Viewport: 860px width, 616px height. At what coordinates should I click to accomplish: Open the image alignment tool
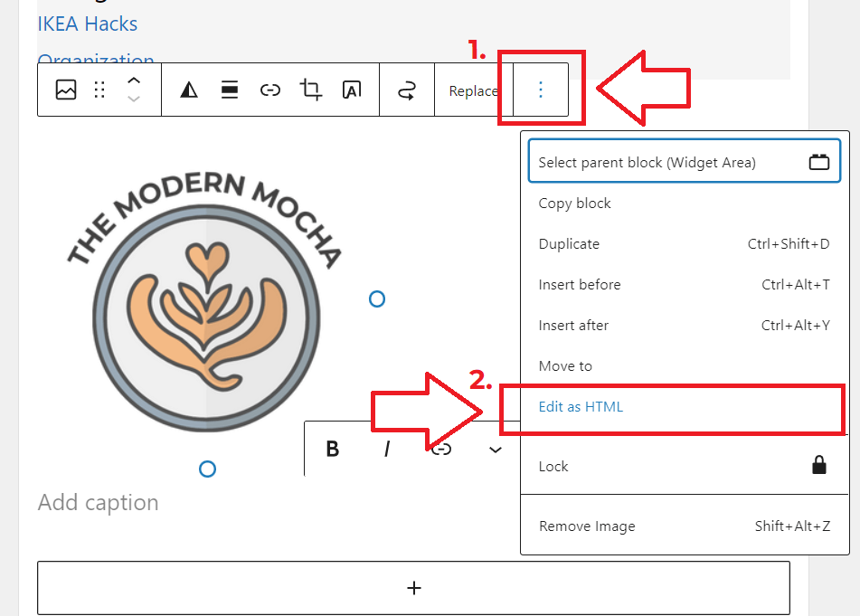[230, 90]
